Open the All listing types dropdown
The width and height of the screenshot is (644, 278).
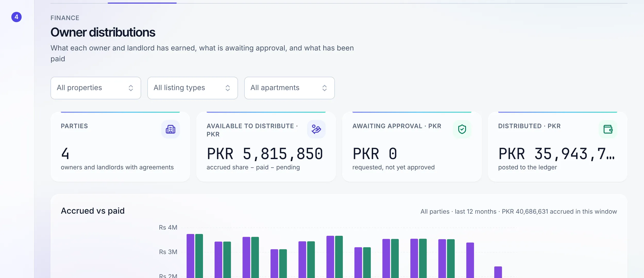pyautogui.click(x=193, y=88)
